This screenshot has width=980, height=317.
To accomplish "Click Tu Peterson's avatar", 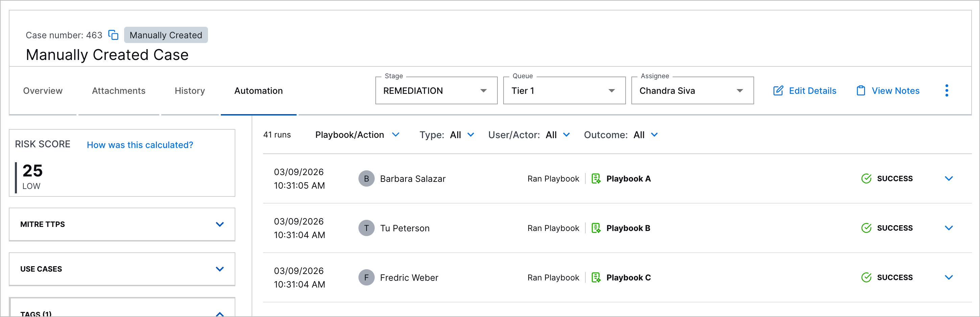I will [x=366, y=228].
